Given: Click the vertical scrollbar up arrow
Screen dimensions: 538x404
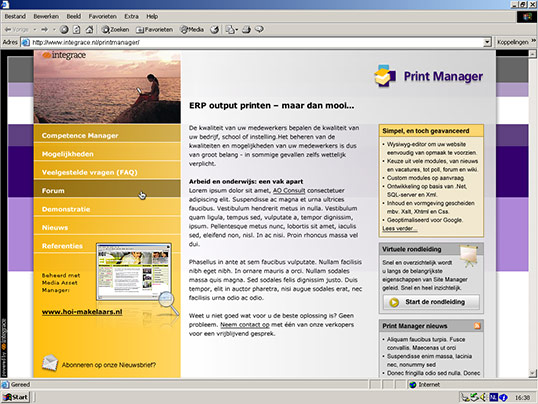Looking at the screenshot, I should pos(532,54).
